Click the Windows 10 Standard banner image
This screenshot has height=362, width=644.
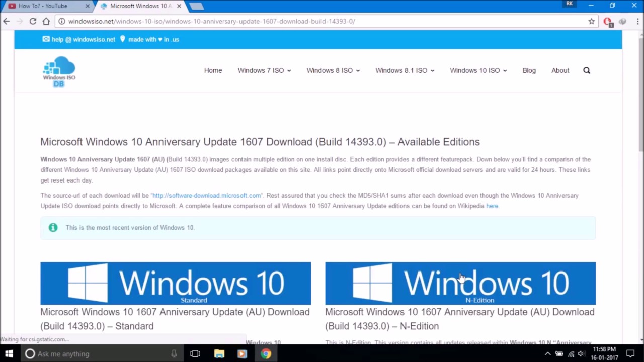click(x=176, y=283)
